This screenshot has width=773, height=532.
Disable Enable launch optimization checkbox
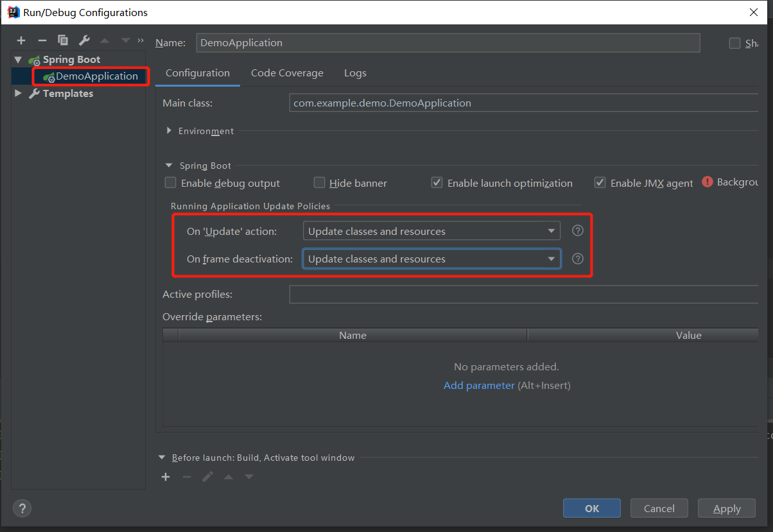click(437, 183)
